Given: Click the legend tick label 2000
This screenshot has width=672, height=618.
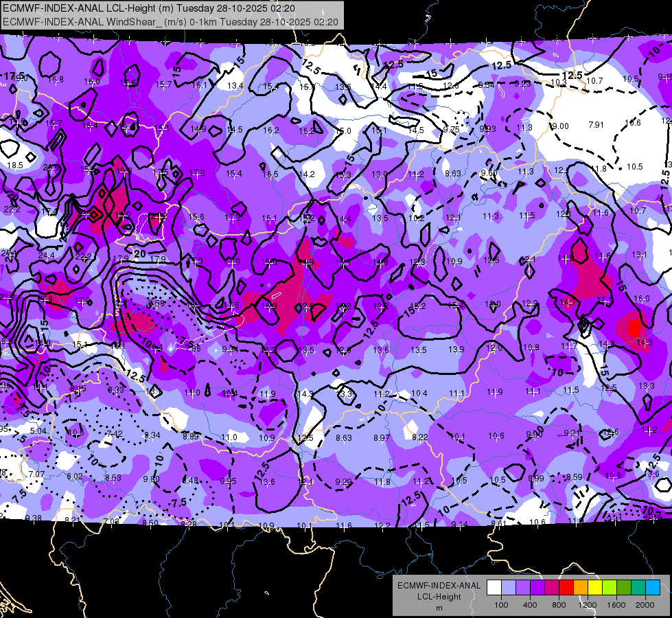Looking at the screenshot, I should click(645, 605).
